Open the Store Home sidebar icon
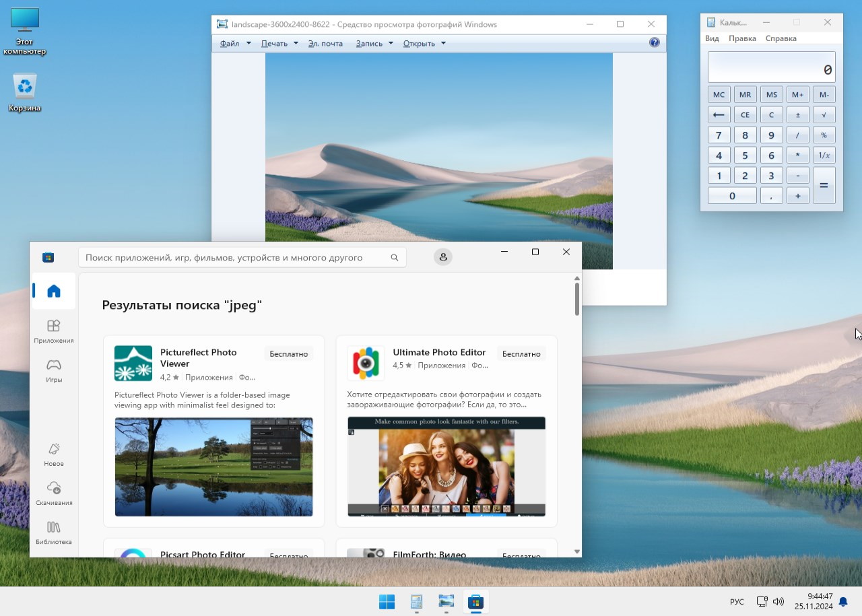The image size is (862, 616). coord(54,291)
